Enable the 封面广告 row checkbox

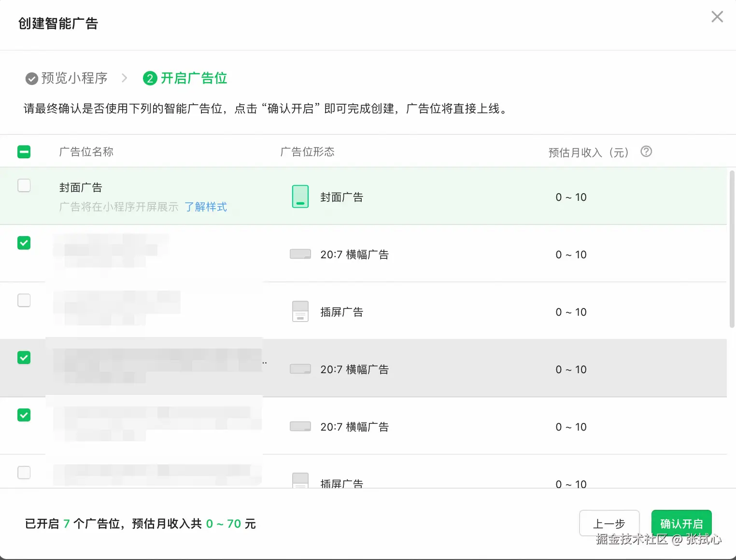click(24, 185)
